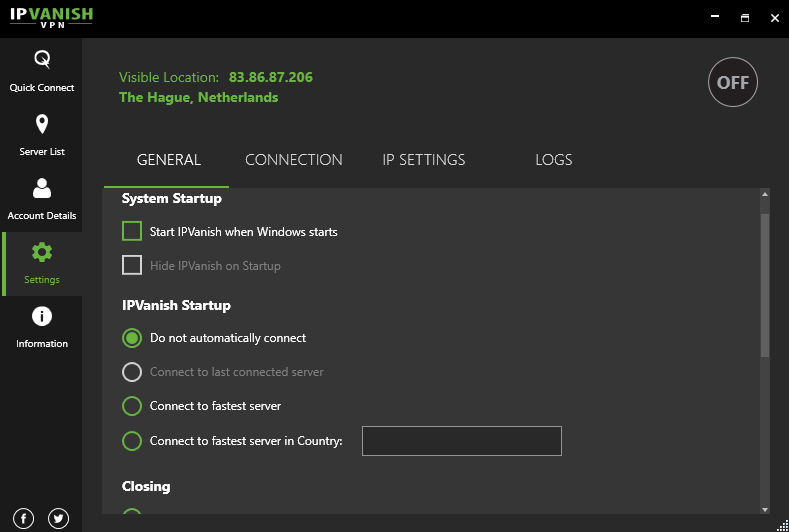Click The Hague, Netherlands location text

pyautogui.click(x=198, y=97)
